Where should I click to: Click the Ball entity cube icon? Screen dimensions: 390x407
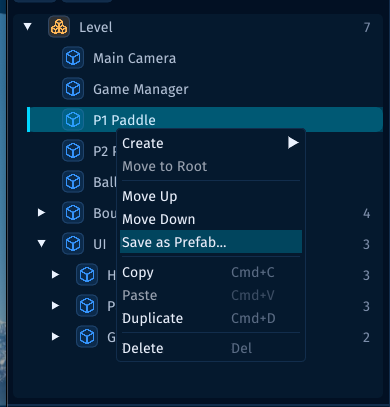point(73,182)
